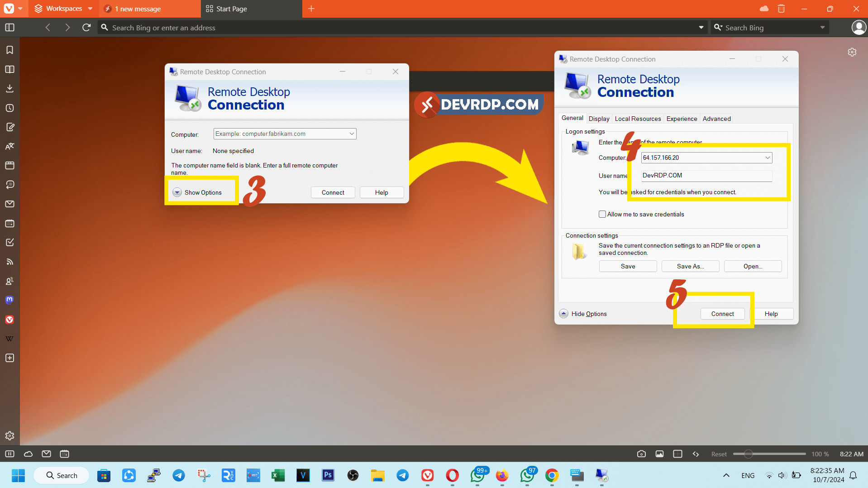Open the Computer address dropdown showing 64.157.166.20
The width and height of the screenshot is (868, 488).
pyautogui.click(x=768, y=158)
